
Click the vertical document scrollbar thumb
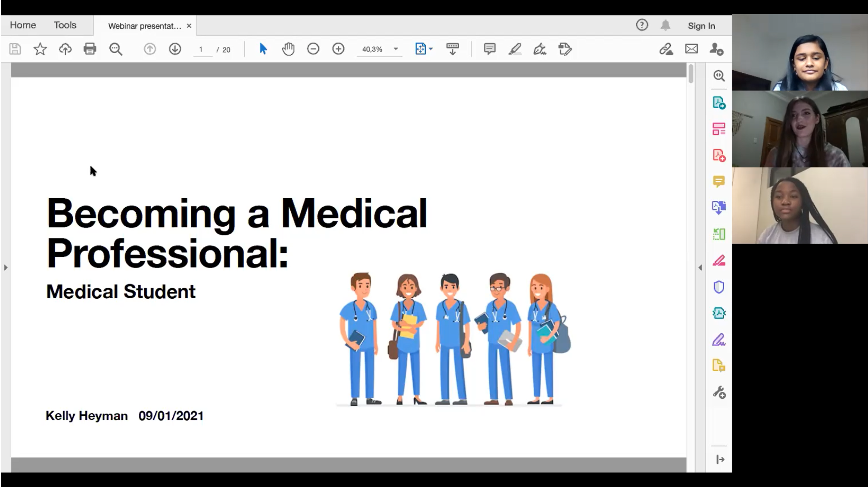point(691,73)
